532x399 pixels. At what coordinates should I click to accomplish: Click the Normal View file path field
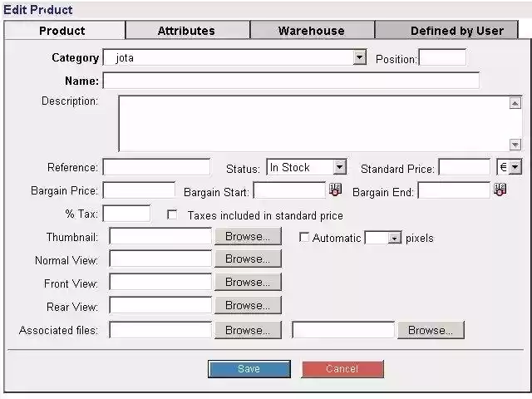point(160,259)
